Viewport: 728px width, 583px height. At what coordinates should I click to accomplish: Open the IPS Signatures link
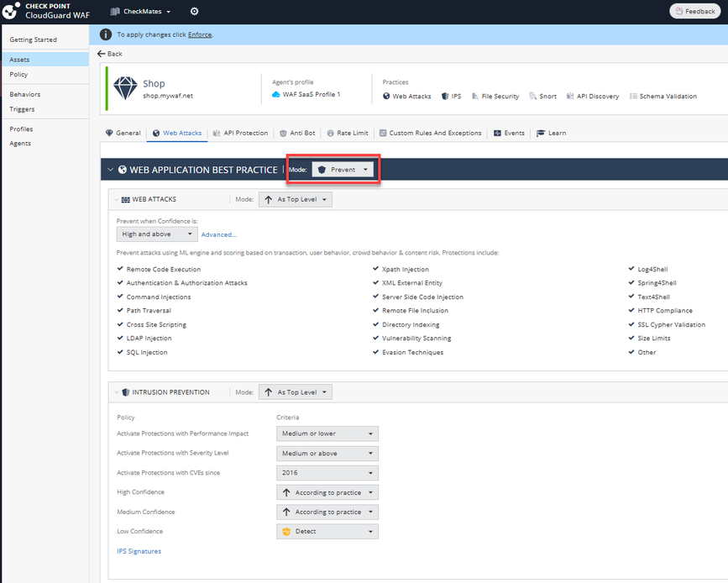point(139,551)
